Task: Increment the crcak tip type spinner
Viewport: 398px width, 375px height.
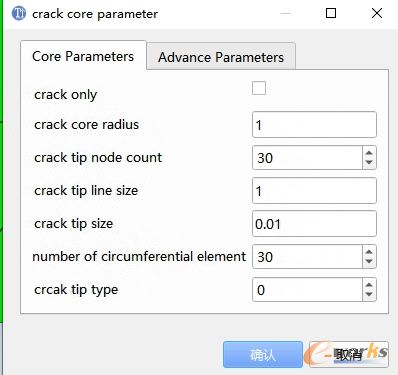Action: point(369,285)
